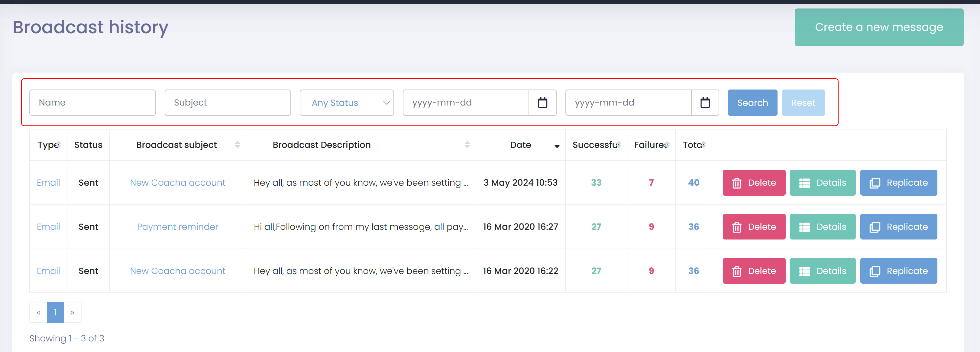Click the previous page arrow in pagination
The image size is (980, 352).
point(38,312)
